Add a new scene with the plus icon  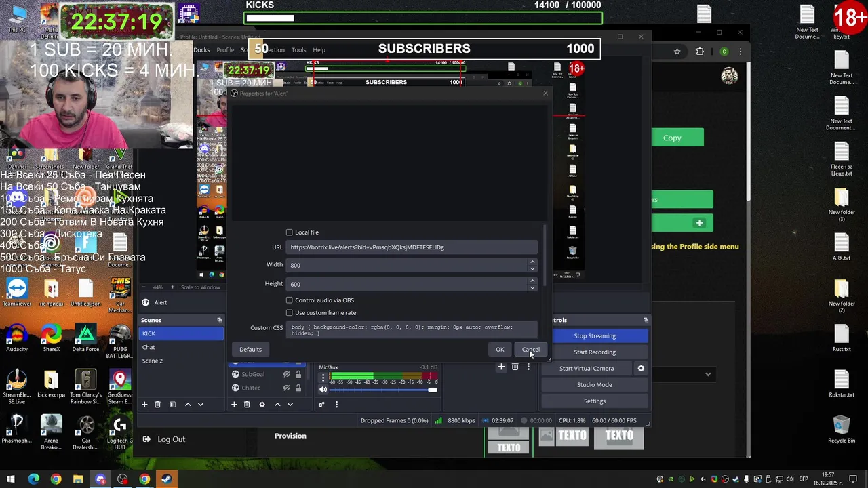point(144,405)
